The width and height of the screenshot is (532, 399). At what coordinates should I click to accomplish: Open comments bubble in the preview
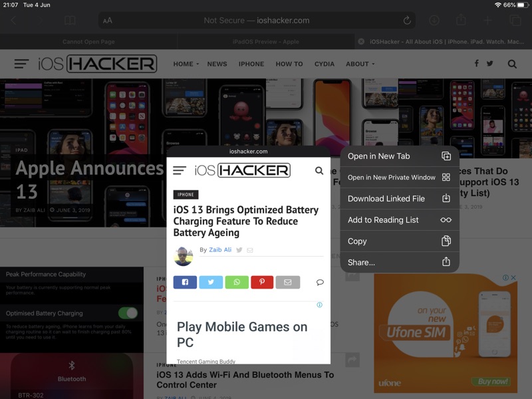(320, 282)
